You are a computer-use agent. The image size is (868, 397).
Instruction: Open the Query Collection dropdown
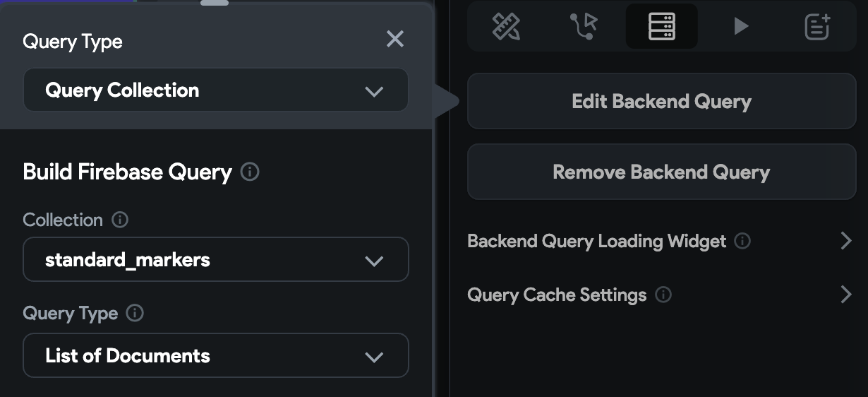click(216, 90)
